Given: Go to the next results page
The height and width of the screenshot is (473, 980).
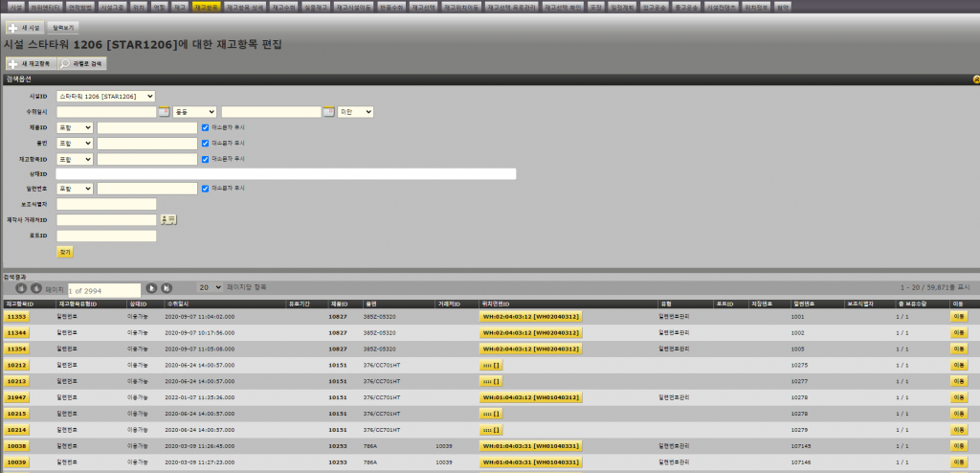Looking at the screenshot, I should [150, 288].
